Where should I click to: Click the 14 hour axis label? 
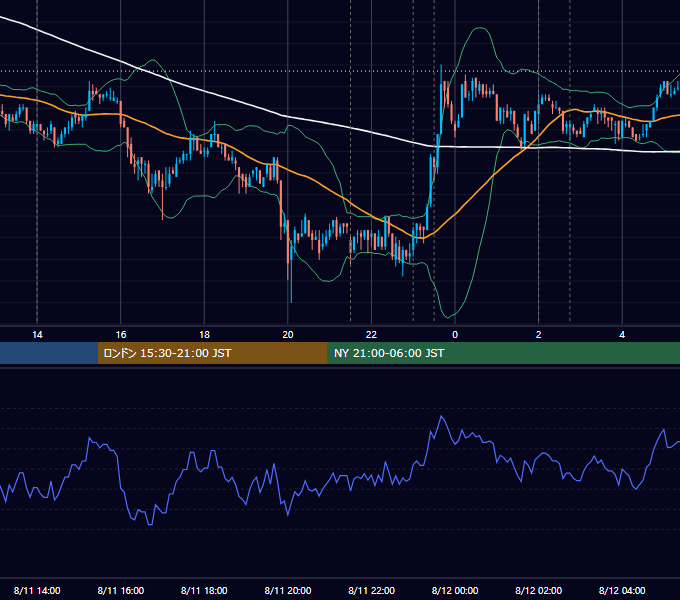pyautogui.click(x=37, y=335)
